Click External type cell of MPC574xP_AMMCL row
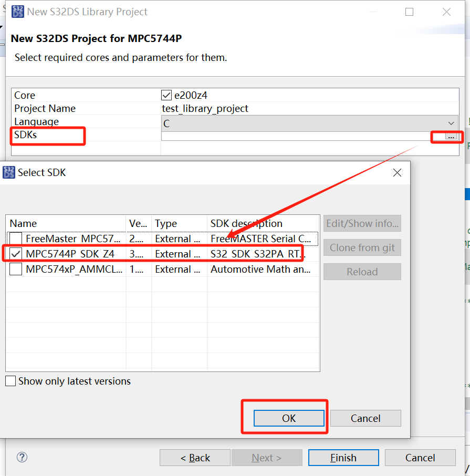 point(177,269)
